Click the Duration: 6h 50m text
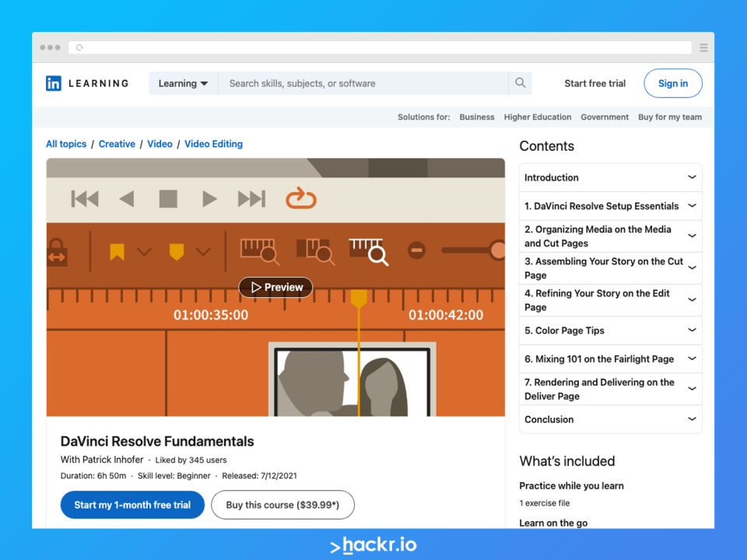This screenshot has height=560, width=747. [93, 476]
